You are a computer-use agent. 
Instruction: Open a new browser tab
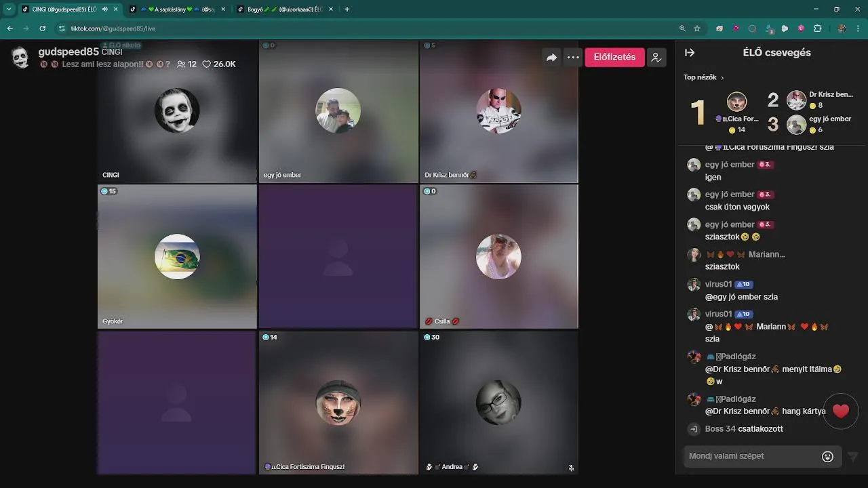[347, 9]
